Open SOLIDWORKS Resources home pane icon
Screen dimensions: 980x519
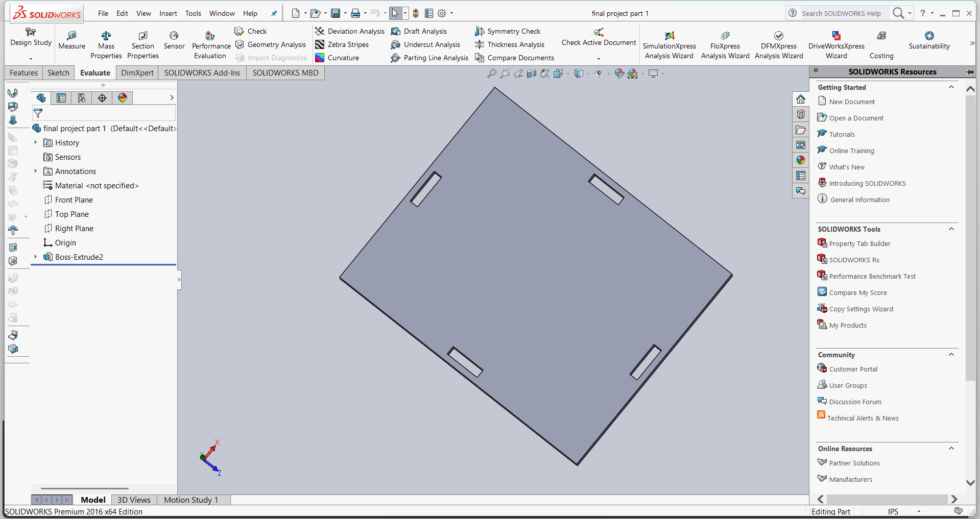pyautogui.click(x=801, y=99)
